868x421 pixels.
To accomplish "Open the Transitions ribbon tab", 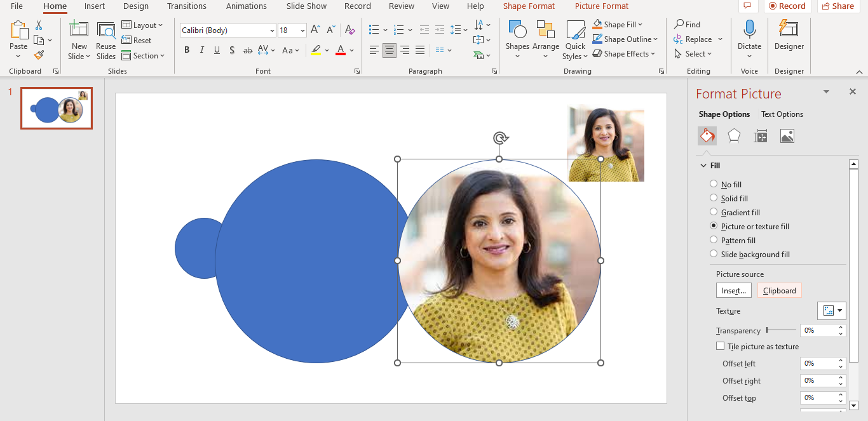I will 186,6.
